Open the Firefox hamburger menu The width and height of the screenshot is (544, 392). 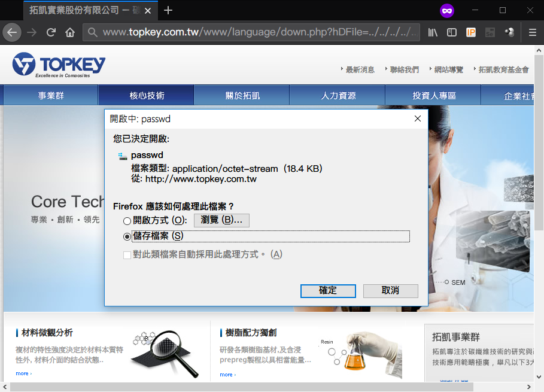pyautogui.click(x=533, y=32)
